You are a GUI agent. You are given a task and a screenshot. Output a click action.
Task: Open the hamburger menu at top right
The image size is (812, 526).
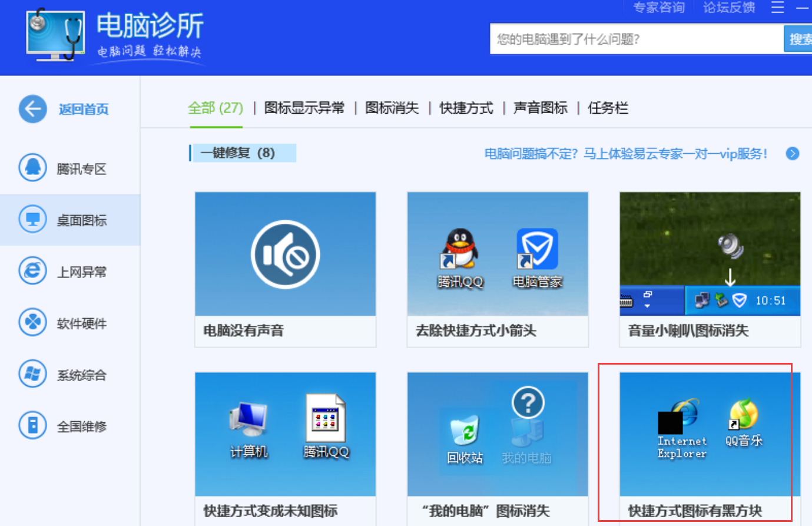[x=777, y=8]
